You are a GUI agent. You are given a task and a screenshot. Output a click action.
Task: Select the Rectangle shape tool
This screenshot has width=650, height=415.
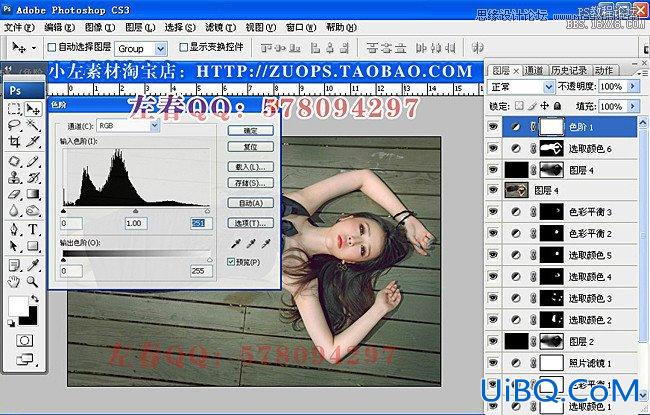tap(33, 246)
